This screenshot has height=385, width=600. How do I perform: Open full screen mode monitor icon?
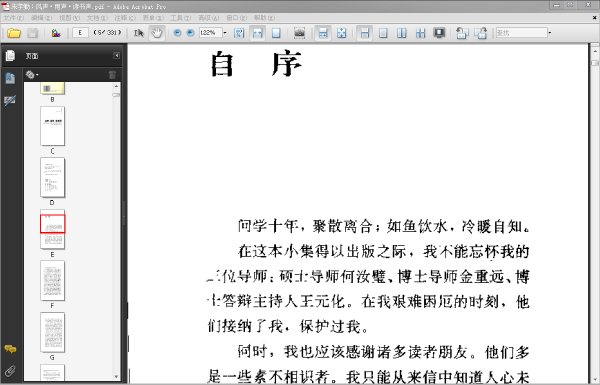coord(439,33)
